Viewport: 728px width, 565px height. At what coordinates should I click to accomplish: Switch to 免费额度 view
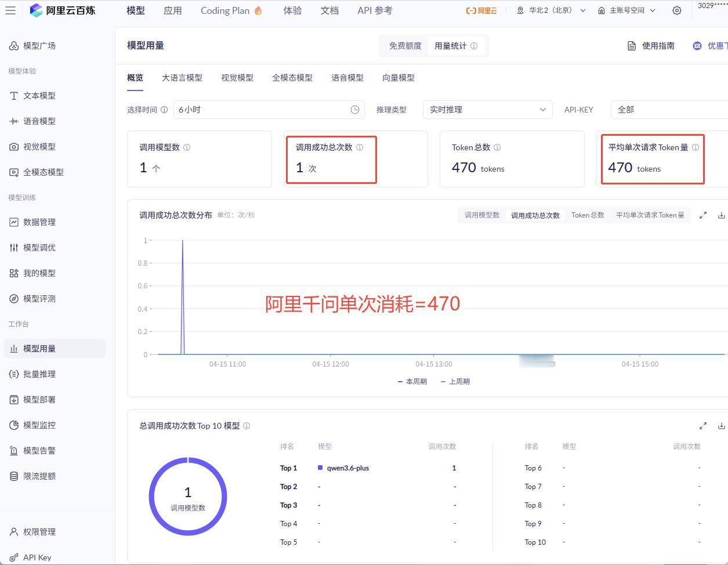pyautogui.click(x=405, y=46)
